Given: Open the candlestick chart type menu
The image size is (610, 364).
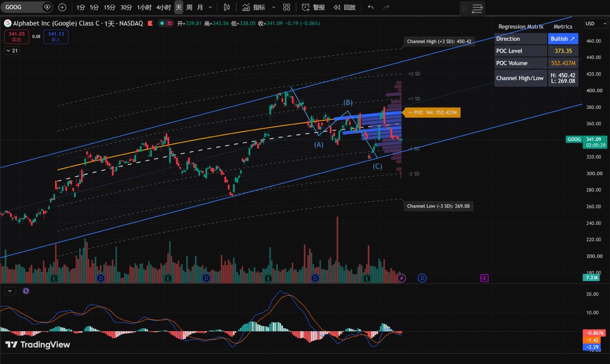Looking at the screenshot, I should [x=227, y=7].
